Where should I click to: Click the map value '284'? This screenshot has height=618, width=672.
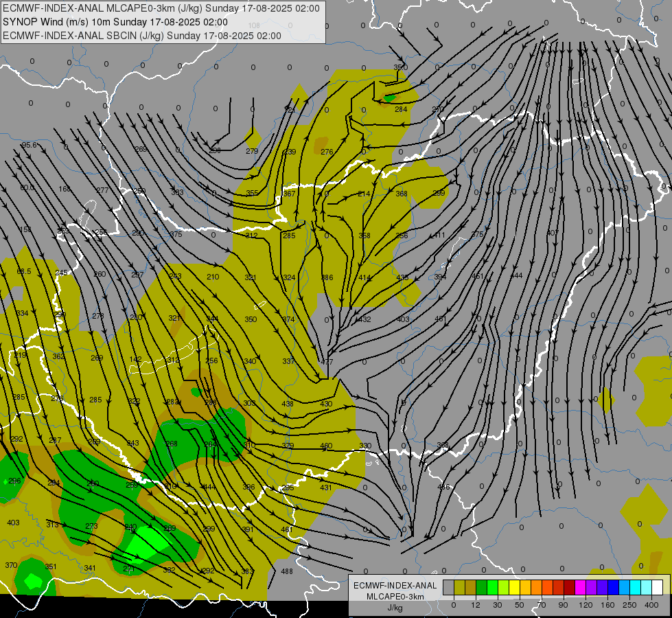(401, 109)
